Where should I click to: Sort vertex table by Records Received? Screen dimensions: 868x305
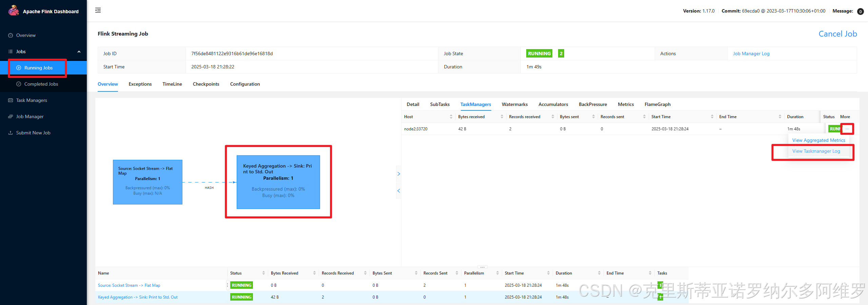pyautogui.click(x=365, y=273)
